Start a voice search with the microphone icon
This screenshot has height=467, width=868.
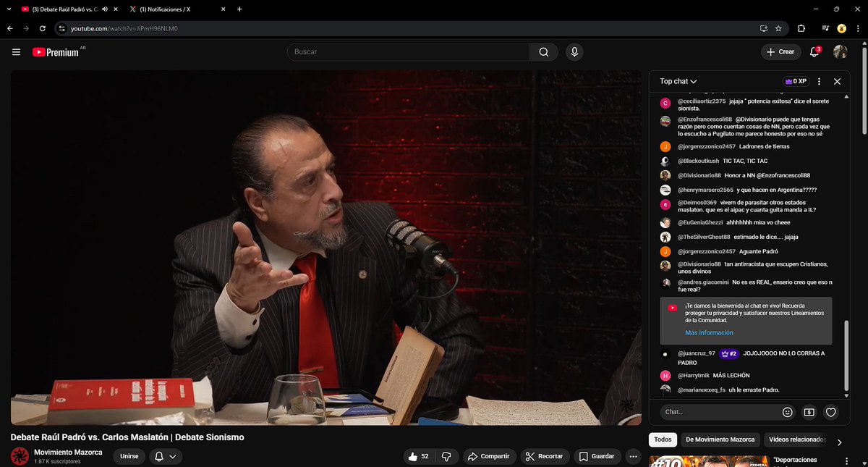(574, 51)
